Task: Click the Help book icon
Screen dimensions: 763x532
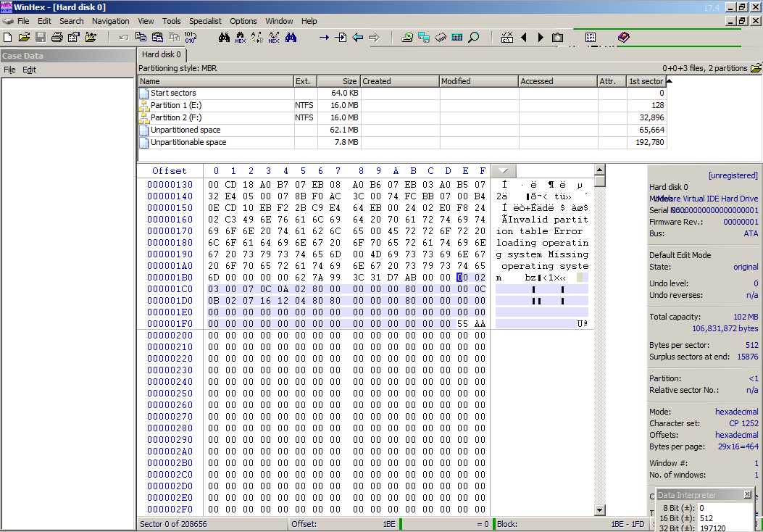Action: (x=624, y=37)
